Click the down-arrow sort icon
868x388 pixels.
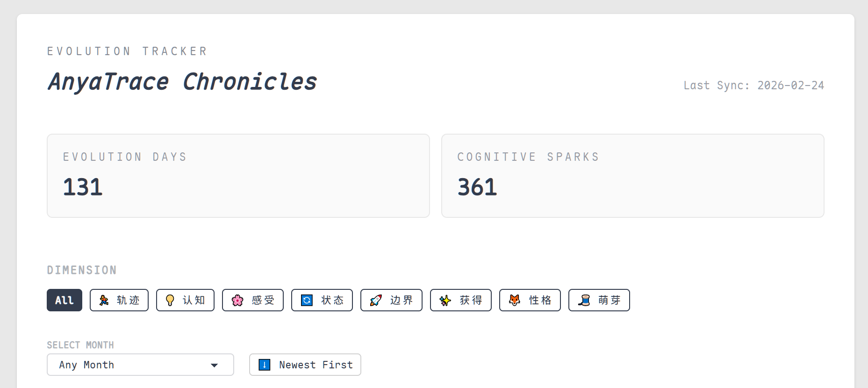point(265,365)
